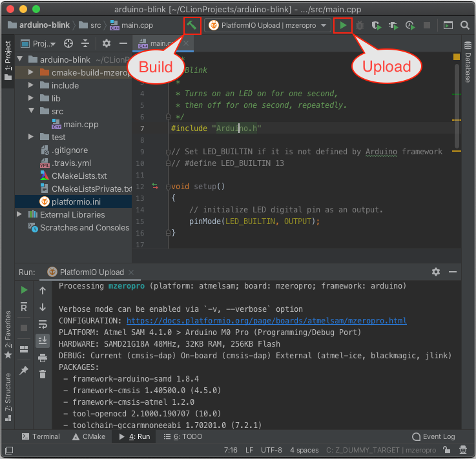Expand External Libraries node
Image resolution: width=476 pixels, height=459 pixels.
(19, 214)
